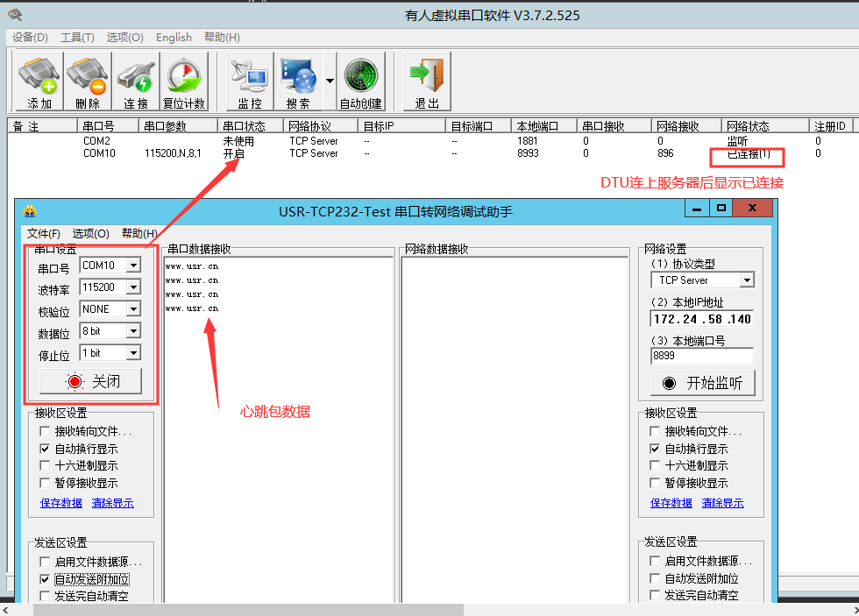
Task: Click the 开始监听 button
Action: (702, 383)
